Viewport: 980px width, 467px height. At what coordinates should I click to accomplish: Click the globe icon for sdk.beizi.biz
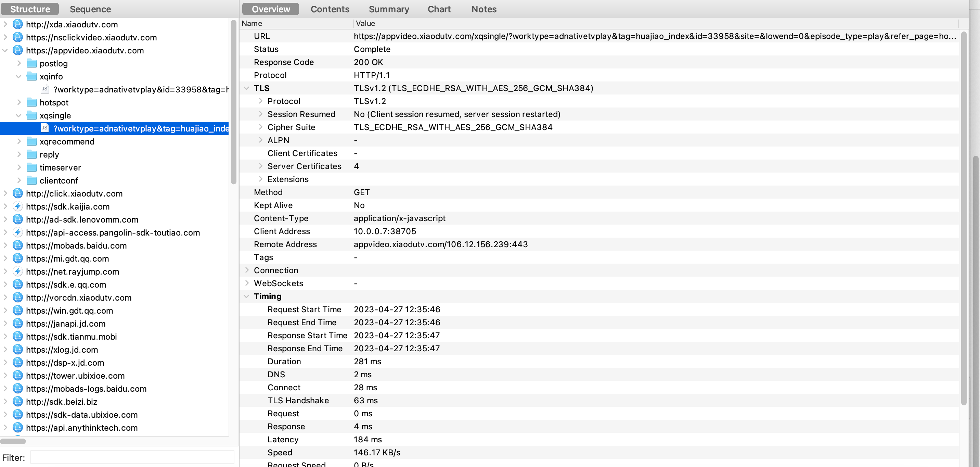(x=17, y=402)
